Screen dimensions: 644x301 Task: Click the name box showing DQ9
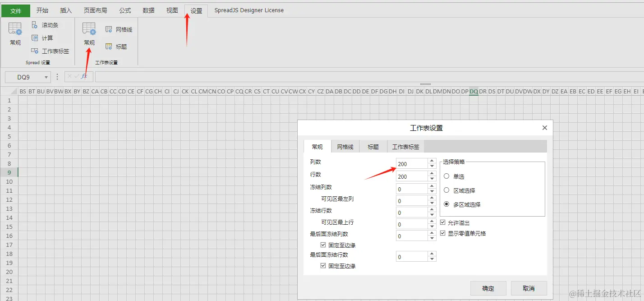click(23, 77)
